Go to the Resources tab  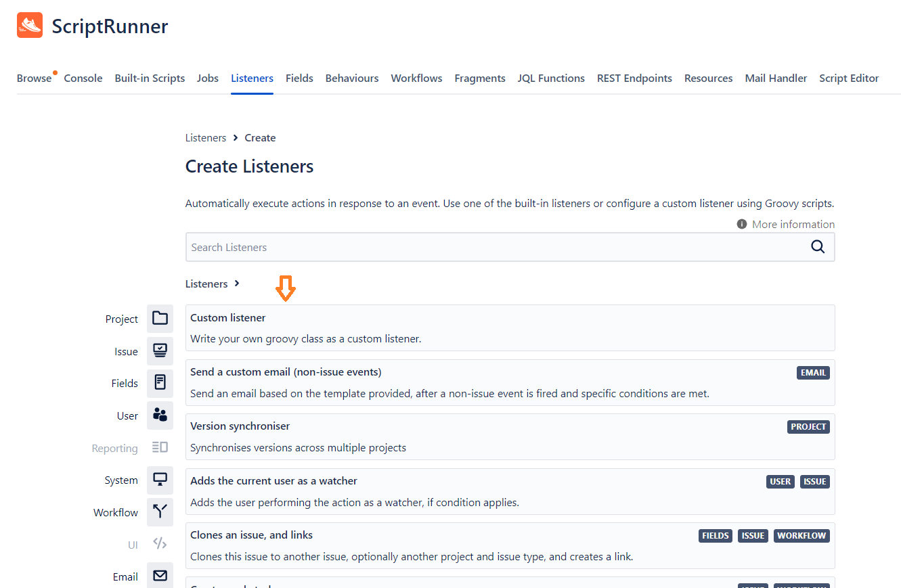[708, 78]
